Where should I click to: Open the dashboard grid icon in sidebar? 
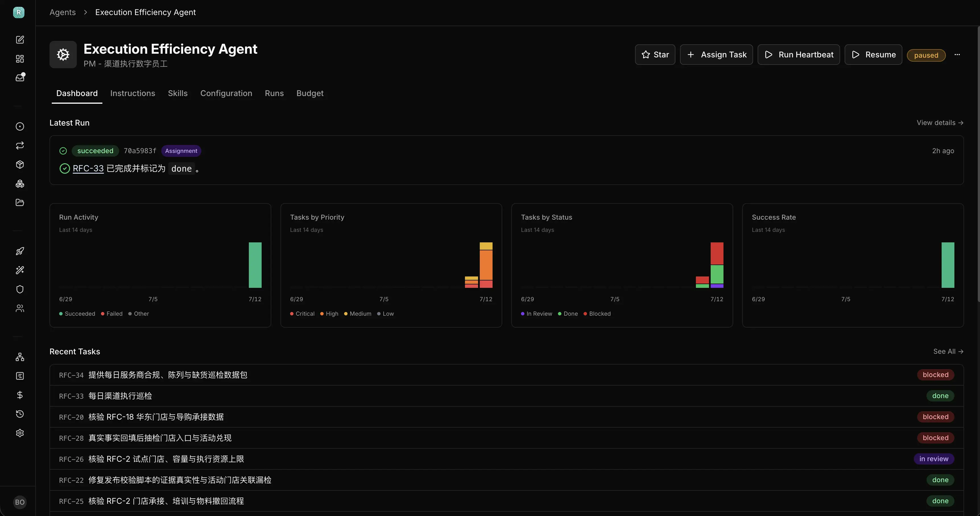(20, 59)
